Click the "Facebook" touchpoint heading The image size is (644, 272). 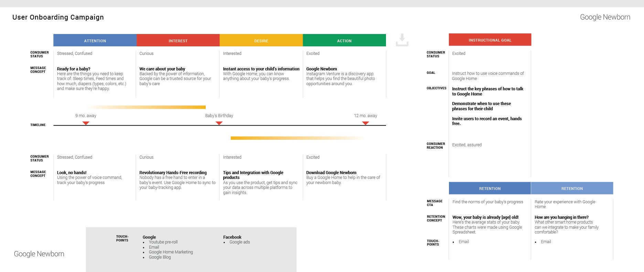[232, 237]
